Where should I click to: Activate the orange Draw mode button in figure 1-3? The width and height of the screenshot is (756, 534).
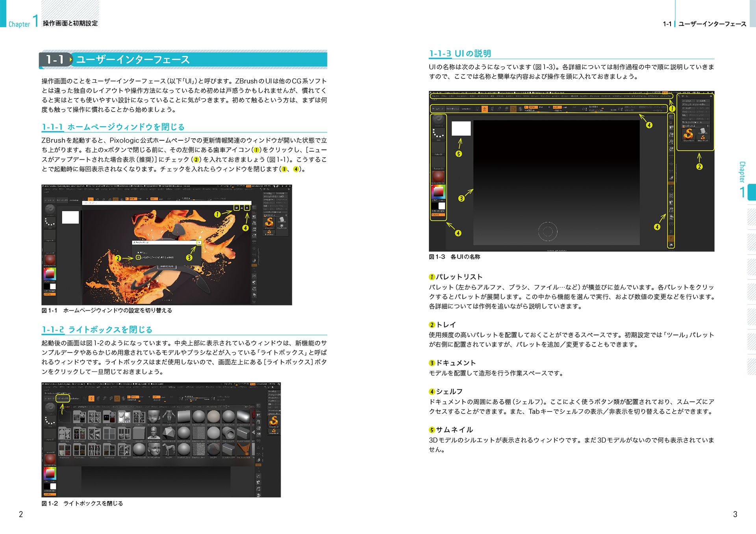[x=485, y=109]
